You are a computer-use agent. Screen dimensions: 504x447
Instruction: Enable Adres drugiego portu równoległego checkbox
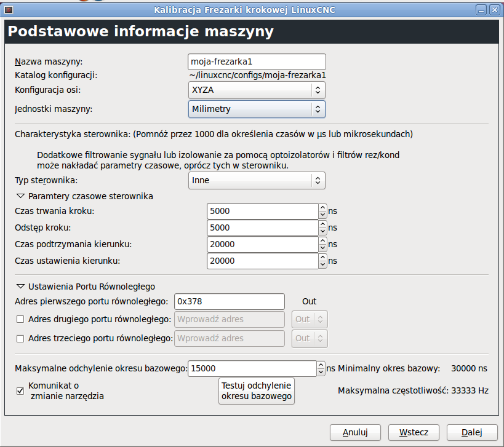[20, 319]
